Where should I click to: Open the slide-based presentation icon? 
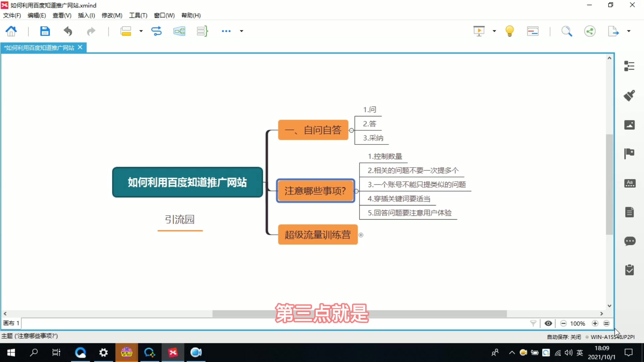point(533,31)
